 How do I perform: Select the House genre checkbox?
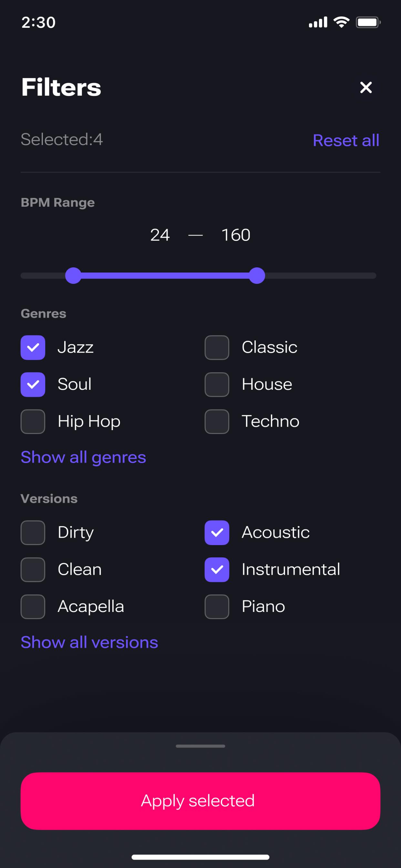[x=217, y=385]
